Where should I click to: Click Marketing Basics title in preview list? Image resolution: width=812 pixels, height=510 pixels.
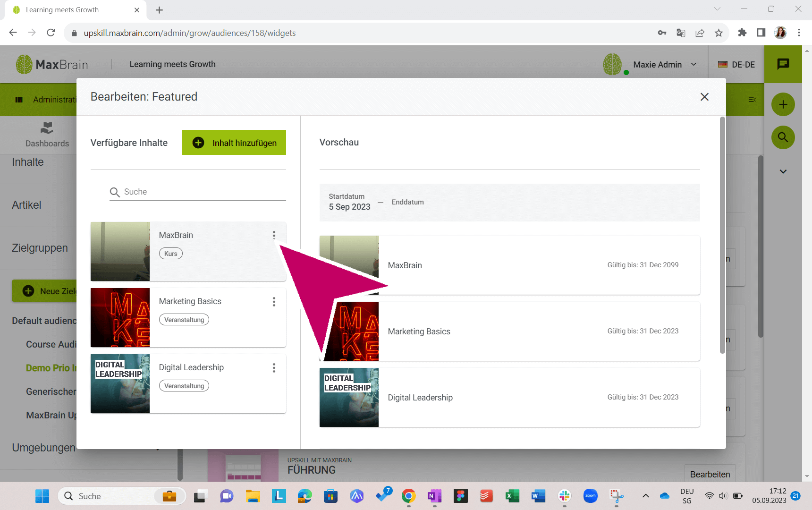(419, 331)
